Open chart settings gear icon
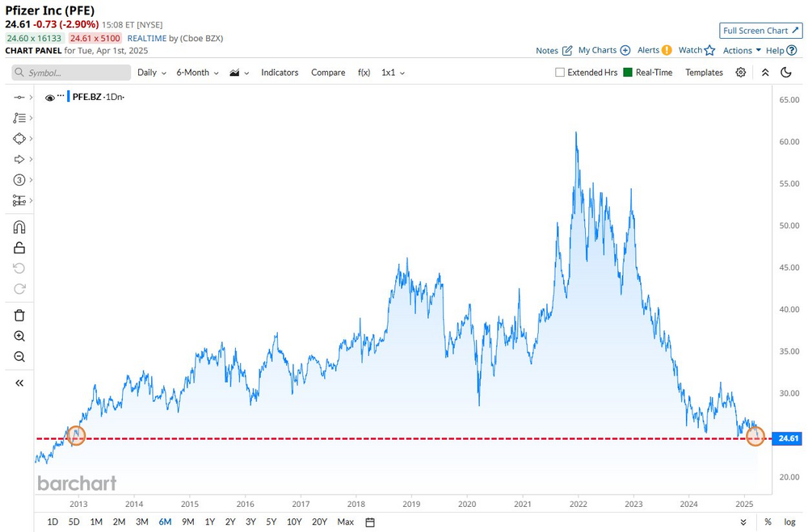This screenshot has width=808, height=532. (740, 73)
